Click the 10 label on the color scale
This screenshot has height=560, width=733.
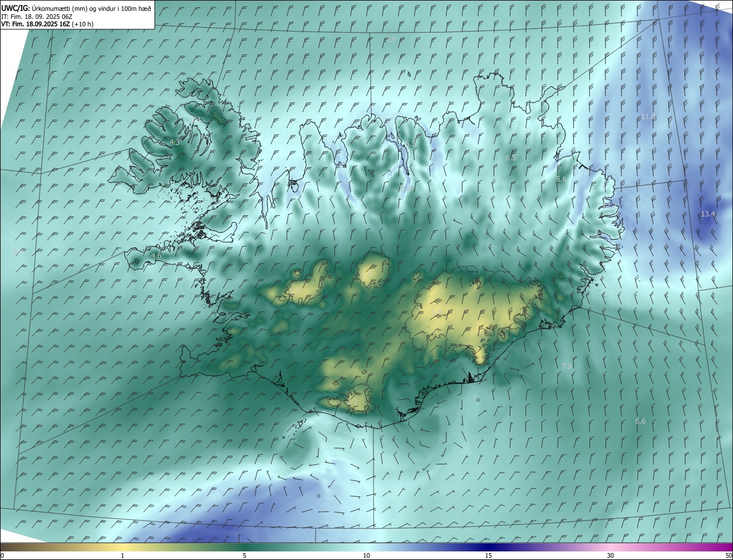[366, 556]
